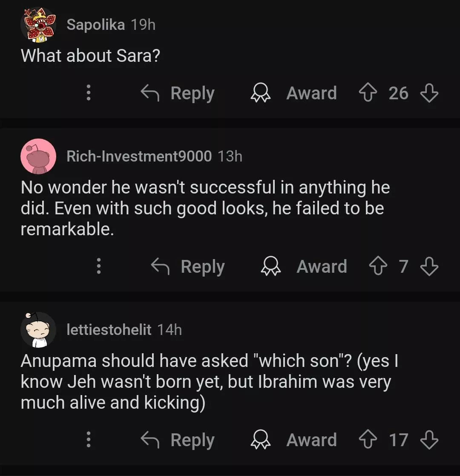460x476 pixels.
Task: Award Rich-Investment9000's comment
Action: click(x=304, y=266)
